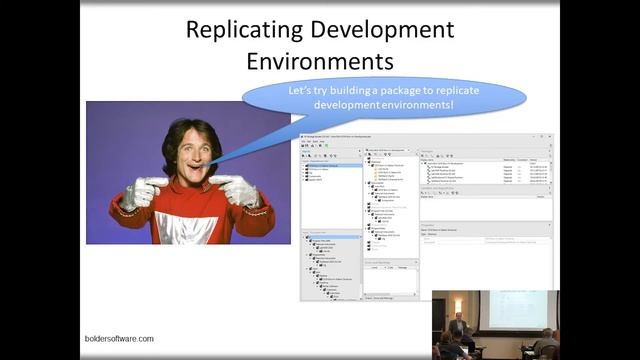Image resolution: width=640 pixels, height=360 pixels.
Task: Click the horizontal scrollbar of the errors panel
Action: click(x=390, y=294)
